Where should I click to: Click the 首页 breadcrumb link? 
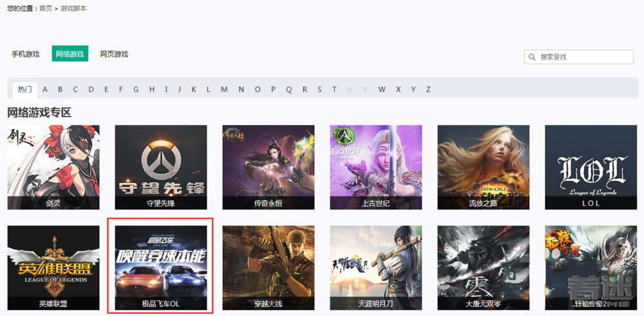pyautogui.click(x=46, y=8)
